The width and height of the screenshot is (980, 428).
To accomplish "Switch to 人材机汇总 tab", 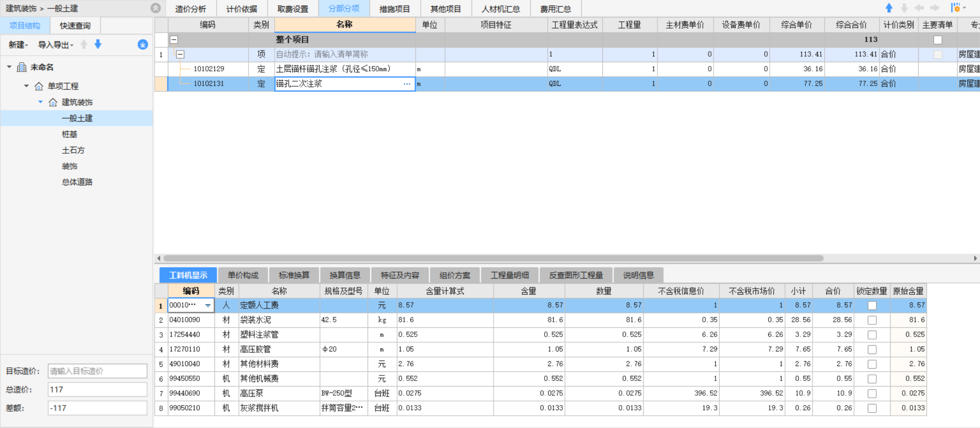I will [x=501, y=9].
